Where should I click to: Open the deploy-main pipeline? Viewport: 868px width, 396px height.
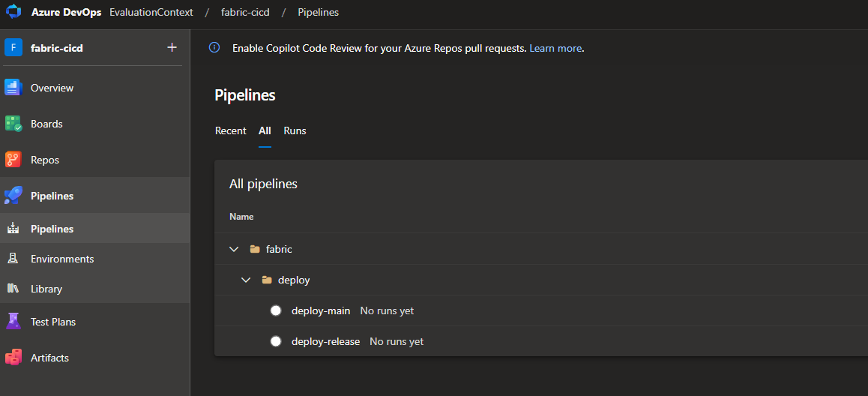(321, 310)
